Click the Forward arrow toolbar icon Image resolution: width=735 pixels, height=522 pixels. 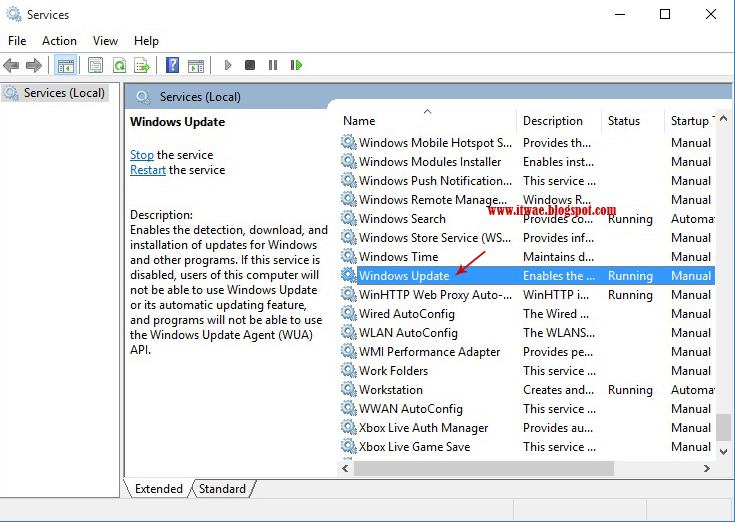tap(34, 65)
